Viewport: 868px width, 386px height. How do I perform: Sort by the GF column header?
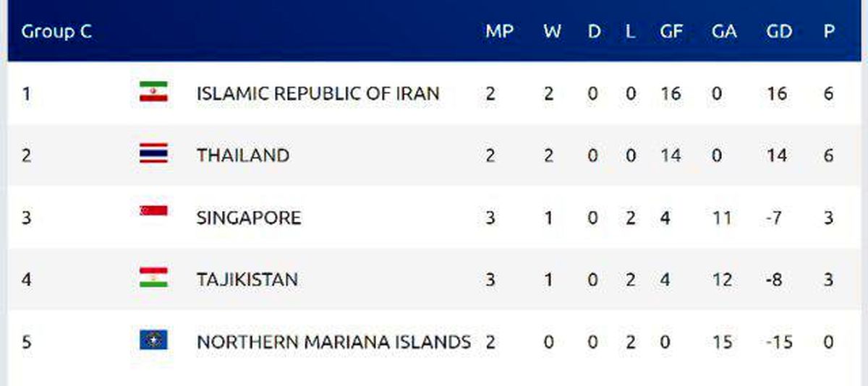click(x=671, y=33)
